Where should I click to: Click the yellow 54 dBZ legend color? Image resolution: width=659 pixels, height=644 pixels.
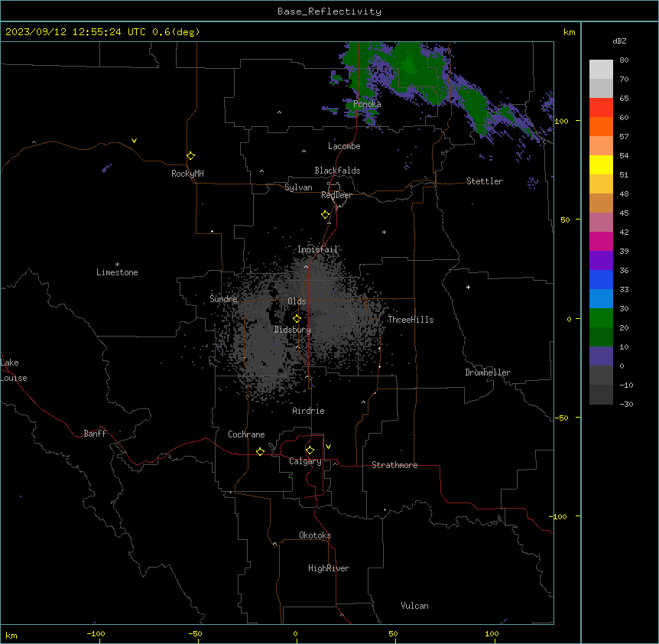click(601, 164)
